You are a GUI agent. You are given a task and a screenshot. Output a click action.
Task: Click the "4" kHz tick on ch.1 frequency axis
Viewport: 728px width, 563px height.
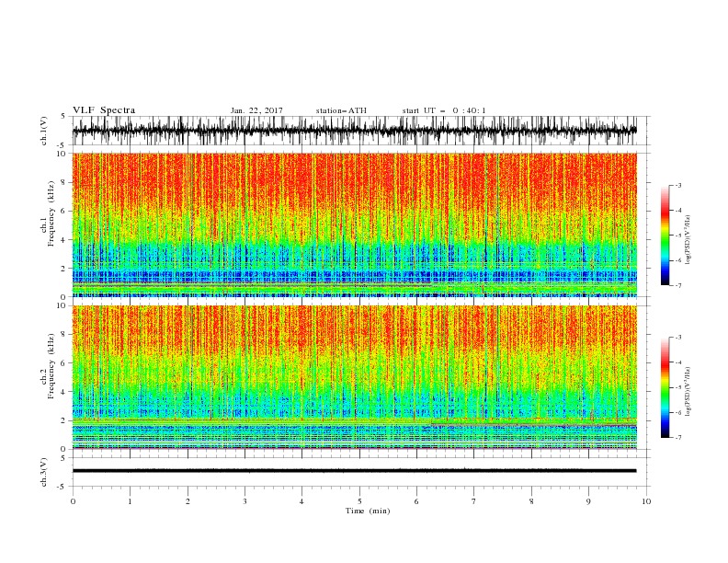point(64,240)
